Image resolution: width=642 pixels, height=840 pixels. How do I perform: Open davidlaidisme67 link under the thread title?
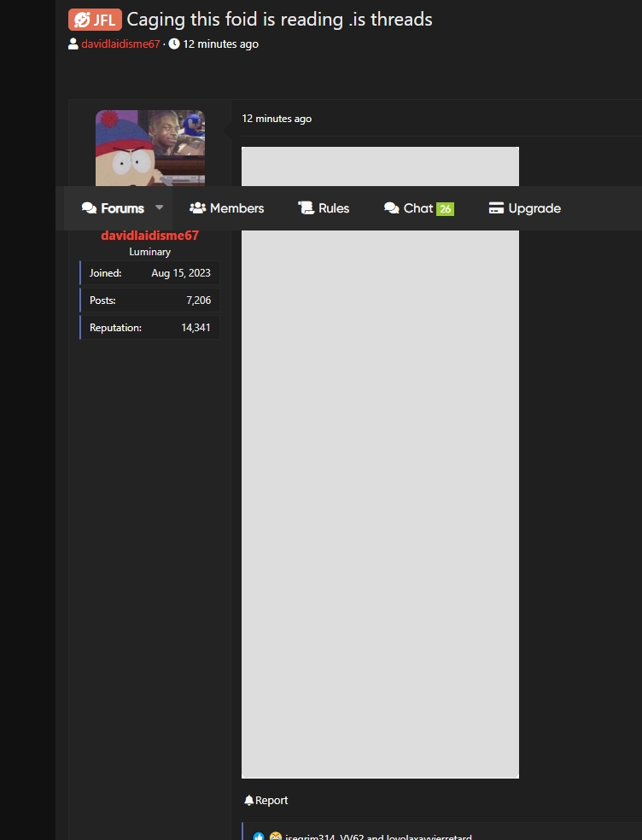[120, 44]
